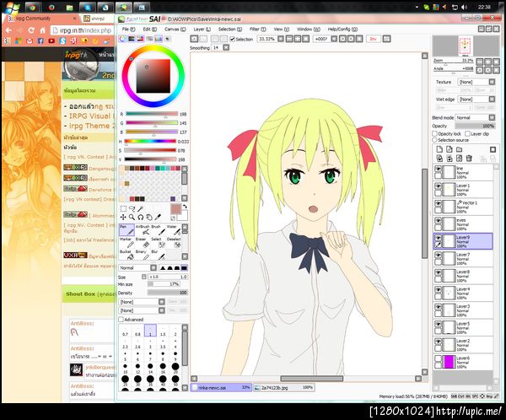
Task: Create a new linework layer
Action: point(449,149)
